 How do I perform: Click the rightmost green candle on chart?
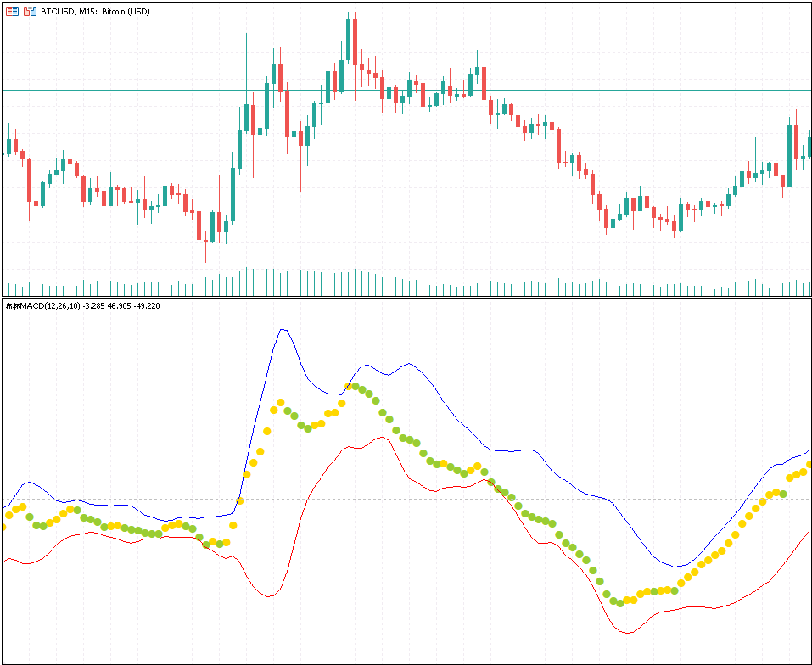coord(810,147)
